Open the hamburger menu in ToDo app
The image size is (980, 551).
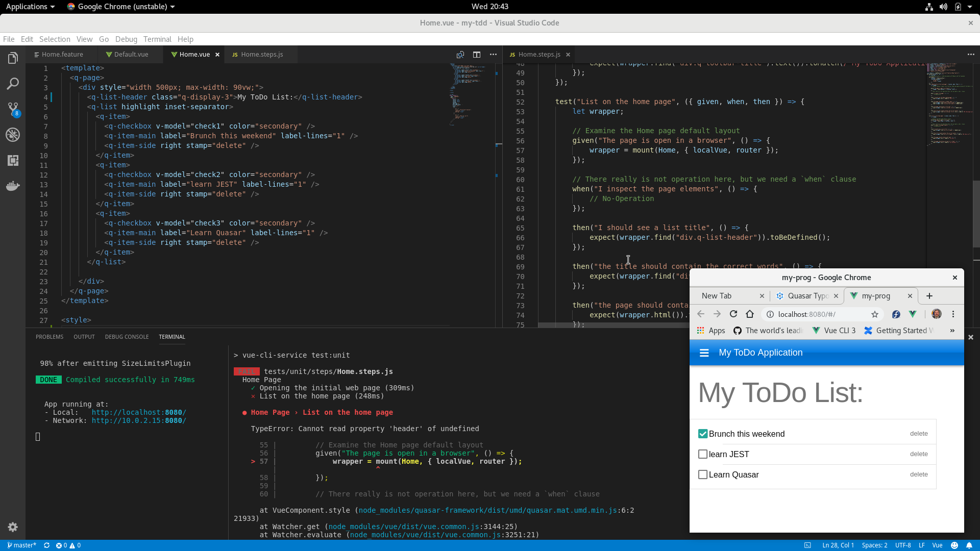click(x=704, y=353)
